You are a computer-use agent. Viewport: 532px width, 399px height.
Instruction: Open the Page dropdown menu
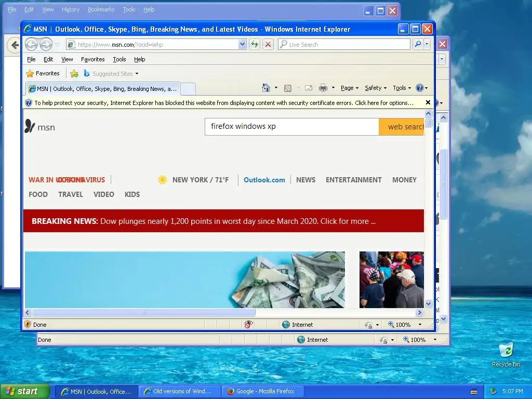350,88
